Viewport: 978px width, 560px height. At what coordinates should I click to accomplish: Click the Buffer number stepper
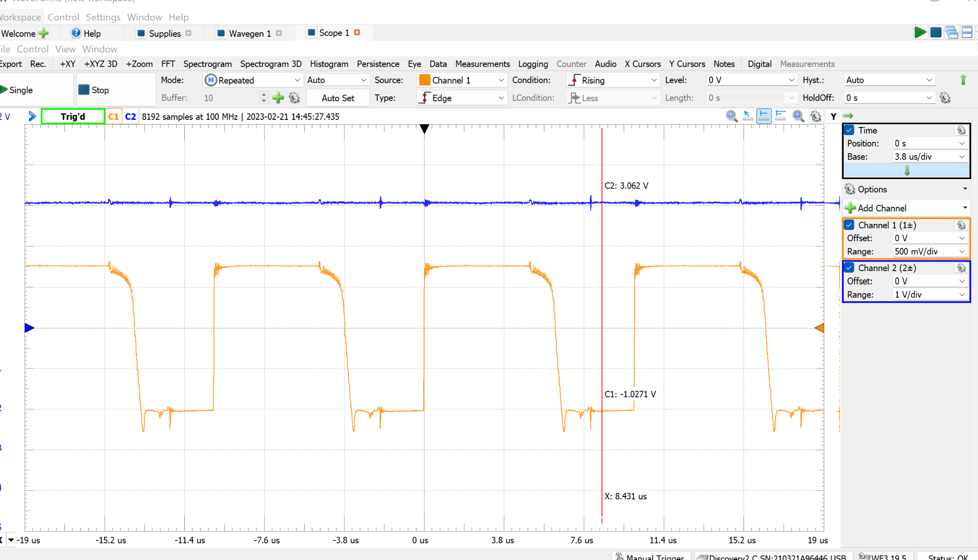pyautogui.click(x=264, y=98)
